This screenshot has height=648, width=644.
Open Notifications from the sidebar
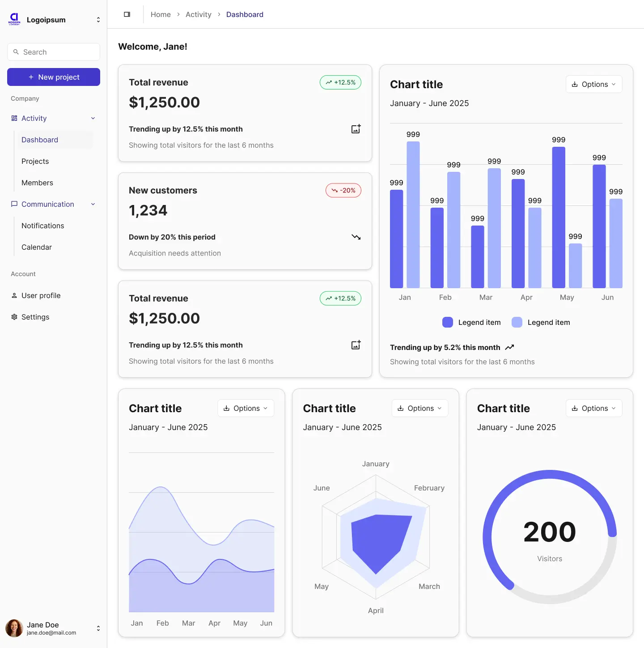click(42, 226)
